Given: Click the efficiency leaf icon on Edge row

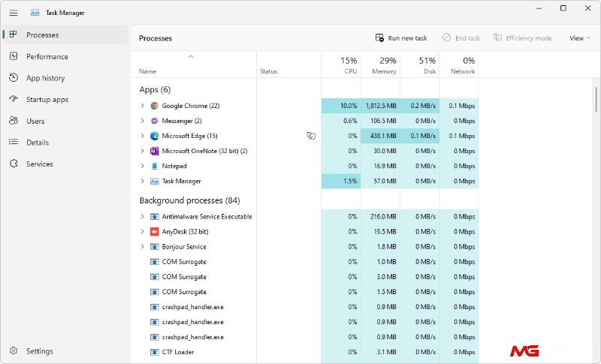Looking at the screenshot, I should pyautogui.click(x=311, y=136).
